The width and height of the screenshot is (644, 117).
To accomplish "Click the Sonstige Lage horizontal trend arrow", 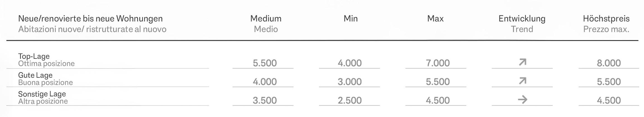I will 523,99.
